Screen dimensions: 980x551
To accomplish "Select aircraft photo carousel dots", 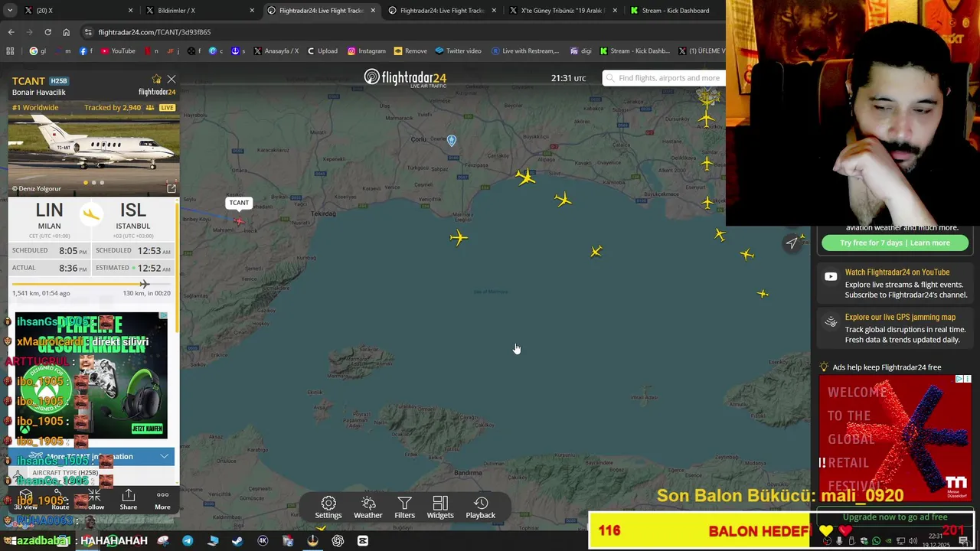I will pyautogui.click(x=93, y=183).
